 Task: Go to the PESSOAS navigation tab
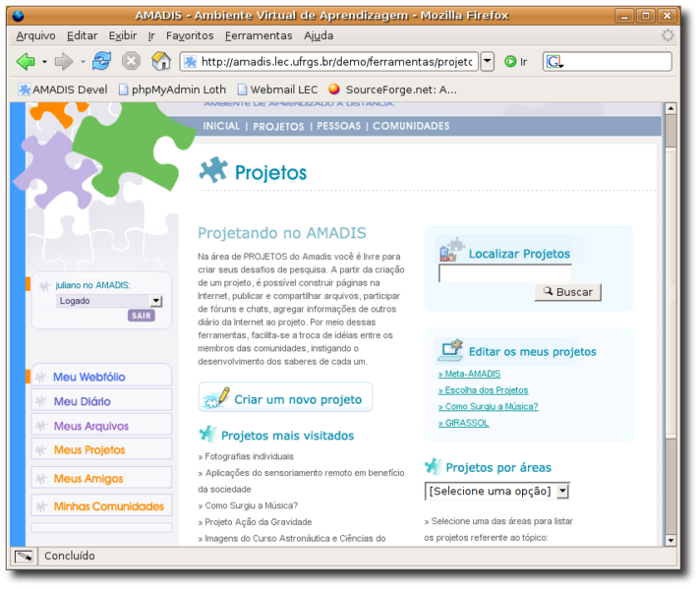click(x=338, y=126)
